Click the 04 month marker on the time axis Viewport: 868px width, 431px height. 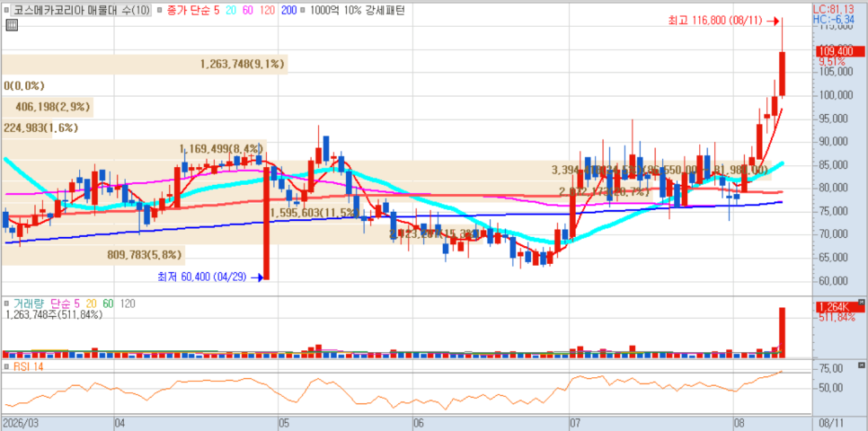tap(120, 423)
